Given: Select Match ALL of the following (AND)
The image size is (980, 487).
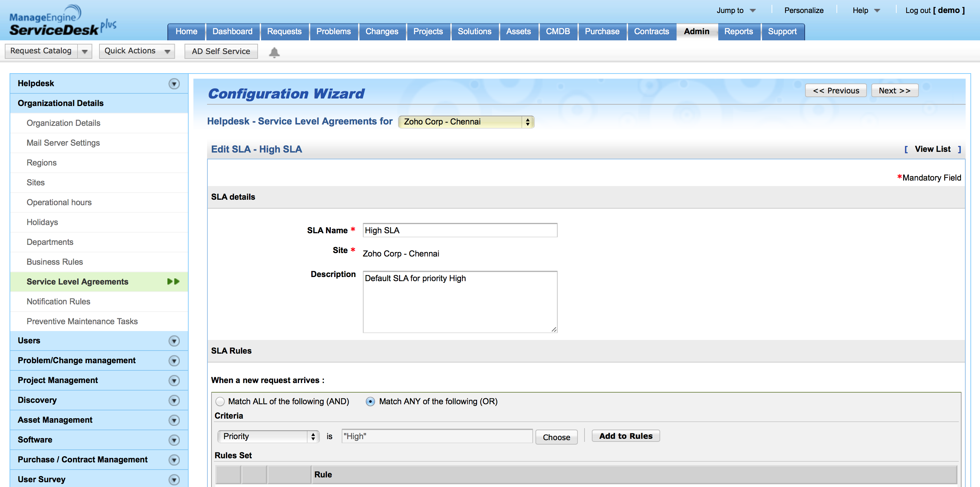Looking at the screenshot, I should pyautogui.click(x=220, y=401).
